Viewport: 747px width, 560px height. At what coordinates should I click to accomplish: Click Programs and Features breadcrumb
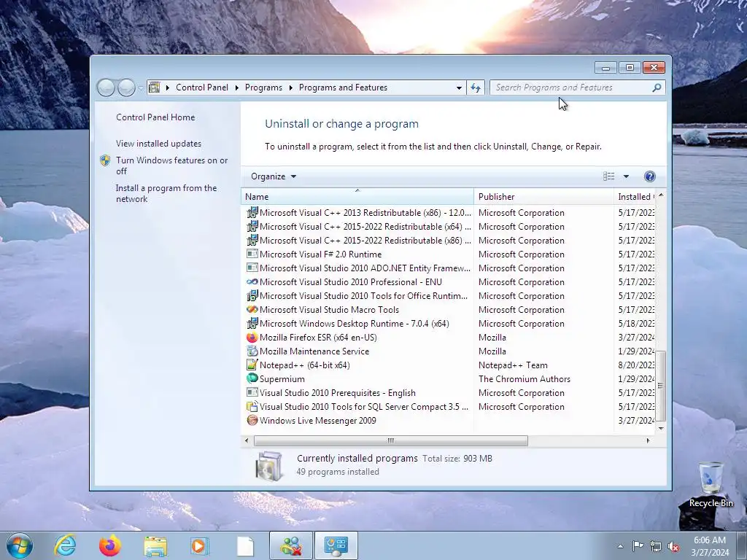pos(343,87)
